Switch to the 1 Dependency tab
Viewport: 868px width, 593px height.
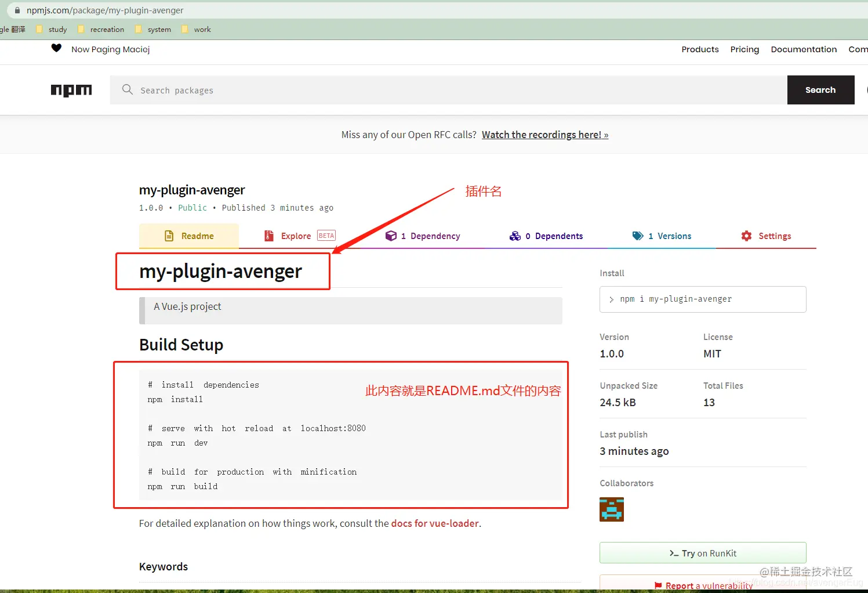point(423,236)
